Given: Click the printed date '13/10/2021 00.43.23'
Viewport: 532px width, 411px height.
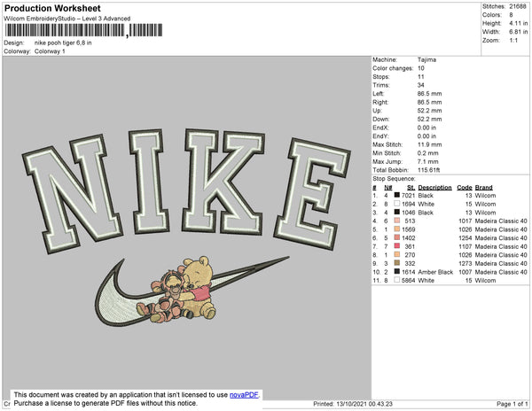Looking at the screenshot, I should pyautogui.click(x=364, y=404).
